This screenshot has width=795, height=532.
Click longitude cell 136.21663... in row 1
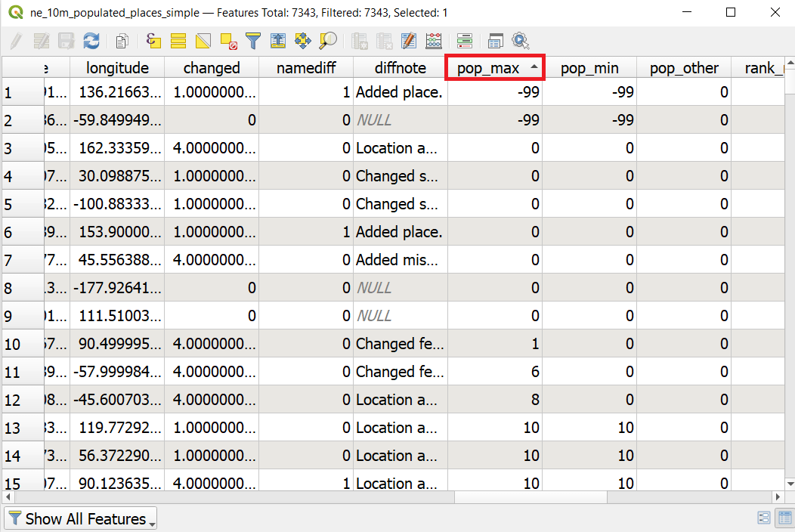tap(117, 91)
